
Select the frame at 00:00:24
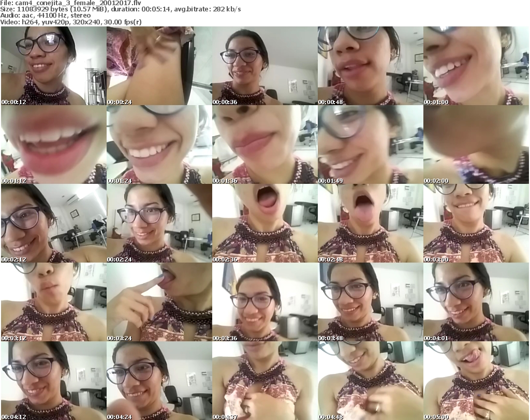click(159, 66)
